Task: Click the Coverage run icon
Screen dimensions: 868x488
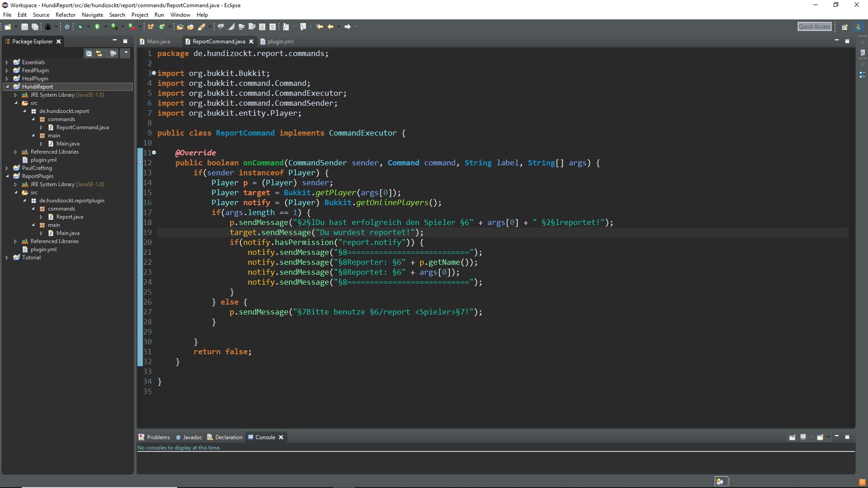Action: pos(114,27)
